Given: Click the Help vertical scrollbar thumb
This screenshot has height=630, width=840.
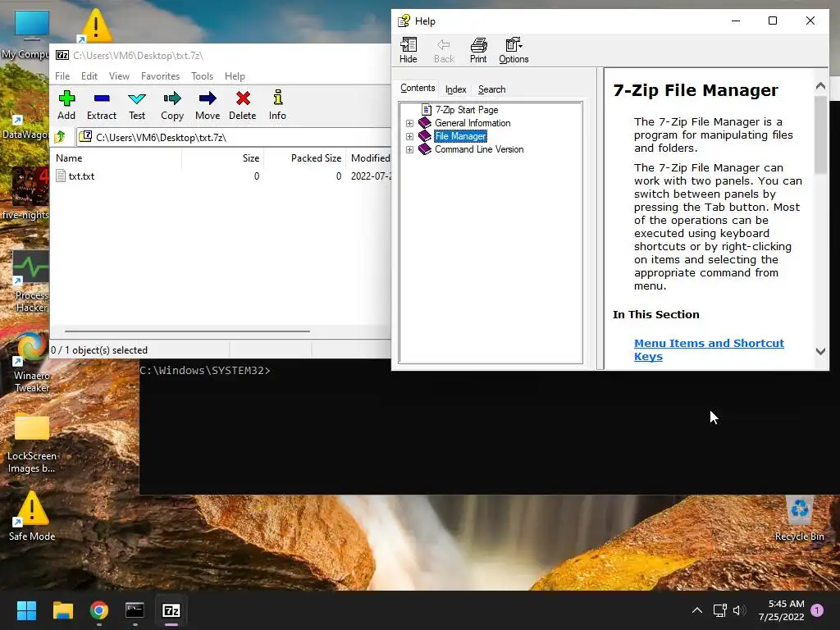Looking at the screenshot, I should point(820,135).
